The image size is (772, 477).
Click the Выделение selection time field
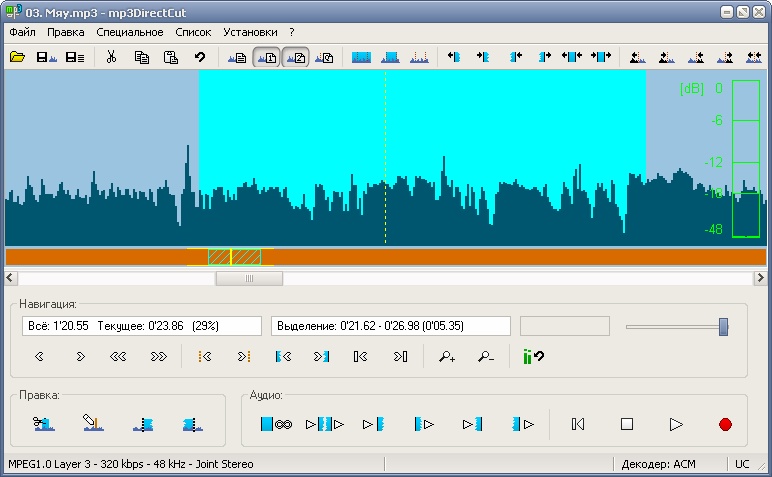(390, 326)
